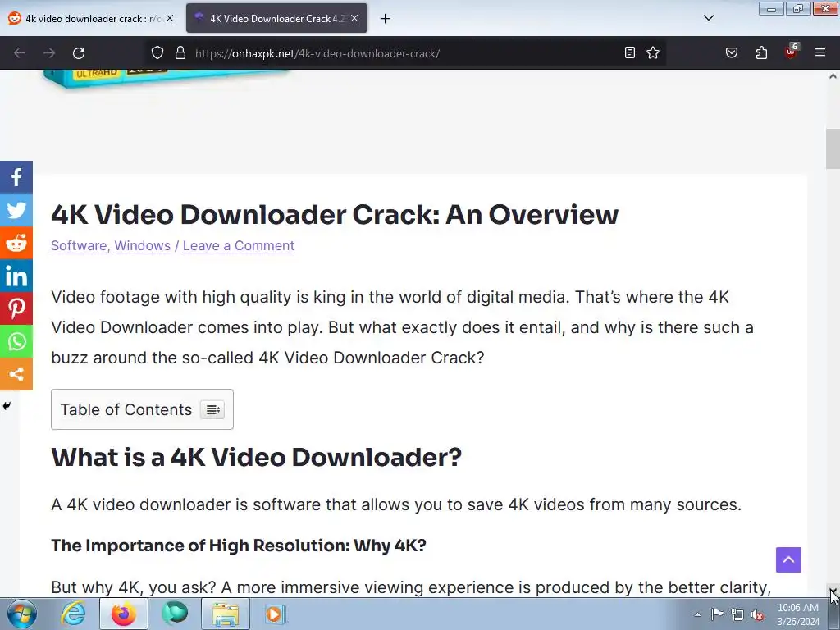The height and width of the screenshot is (630, 840).
Task: Click the scrollbar up arrow
Action: (x=833, y=76)
